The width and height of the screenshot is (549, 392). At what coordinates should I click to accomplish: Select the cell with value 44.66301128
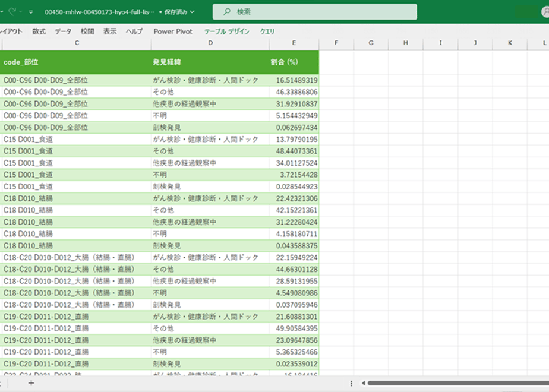[x=294, y=270]
